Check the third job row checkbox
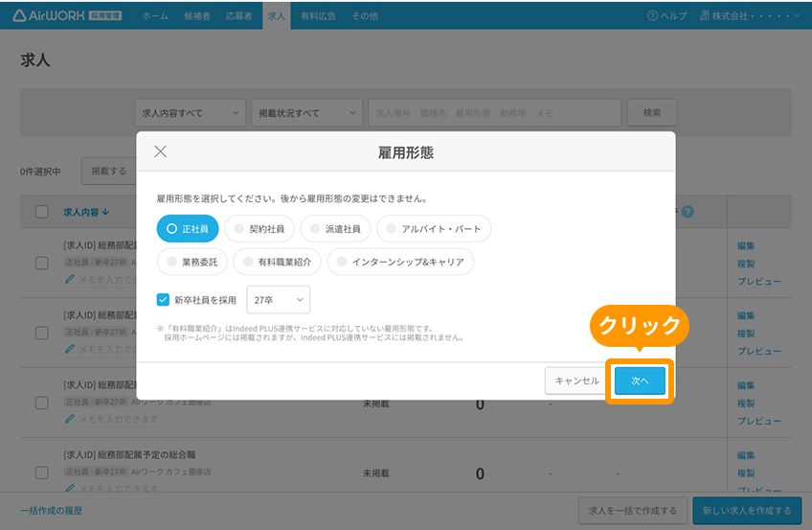 pos(42,403)
